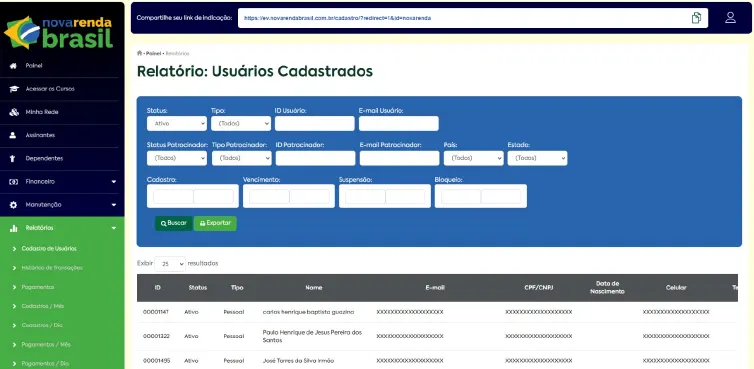Screen dimensions: 754x369
Task: Open Histórico de Transações report
Action: (x=52, y=267)
